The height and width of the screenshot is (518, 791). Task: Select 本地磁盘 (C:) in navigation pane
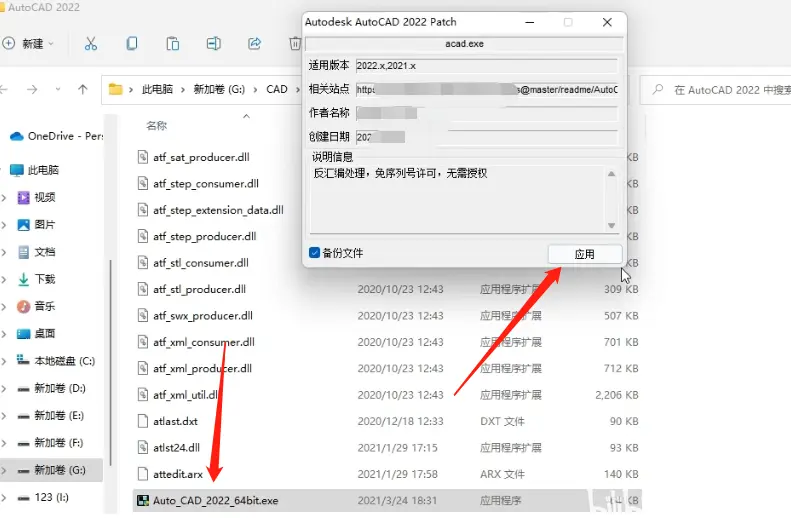[x=55, y=361]
